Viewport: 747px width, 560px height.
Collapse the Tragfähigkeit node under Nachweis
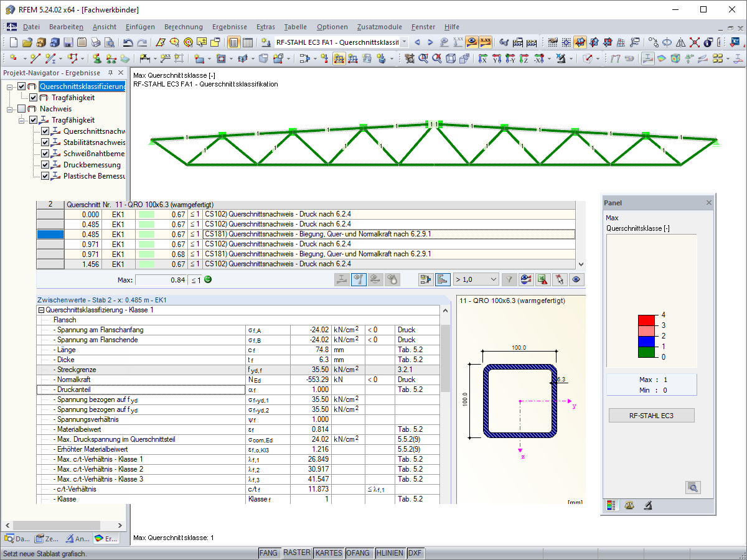(22, 120)
